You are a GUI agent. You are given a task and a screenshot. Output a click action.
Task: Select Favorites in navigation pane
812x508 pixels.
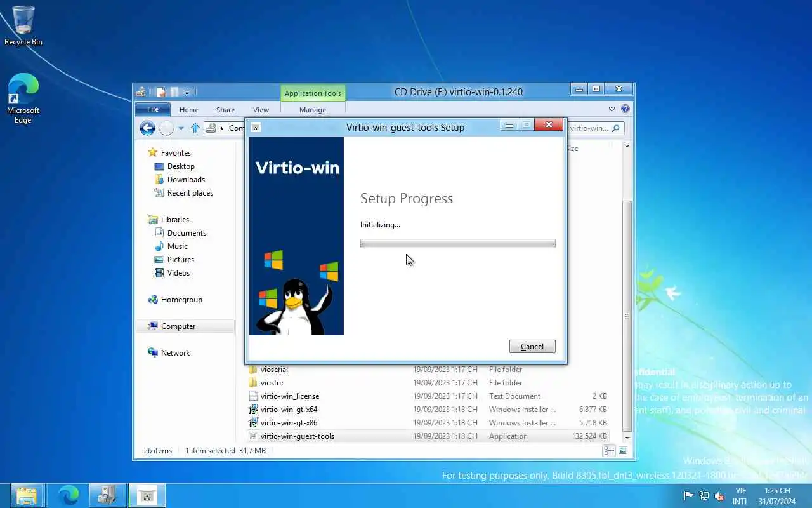point(176,153)
